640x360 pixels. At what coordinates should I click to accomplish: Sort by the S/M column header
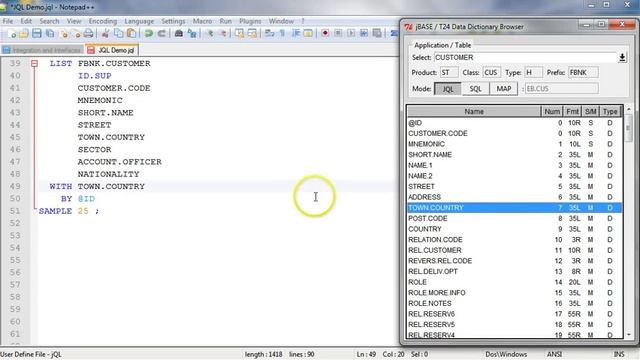click(590, 111)
